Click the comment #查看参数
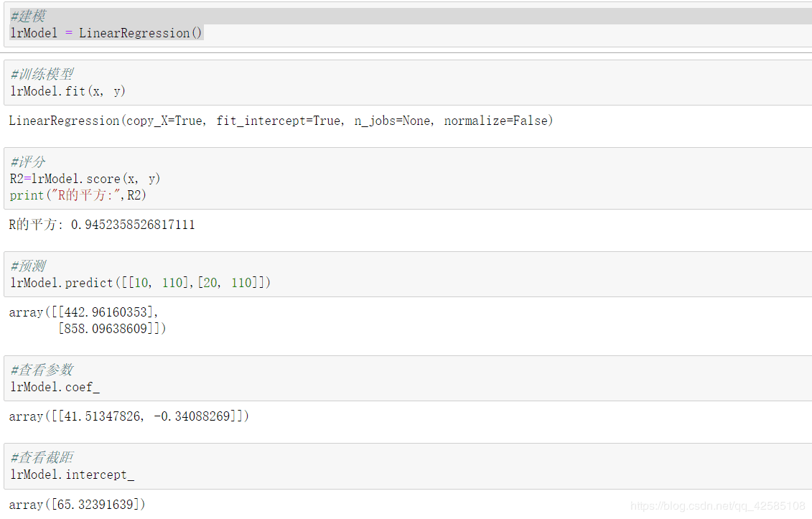The width and height of the screenshot is (812, 519). point(42,370)
